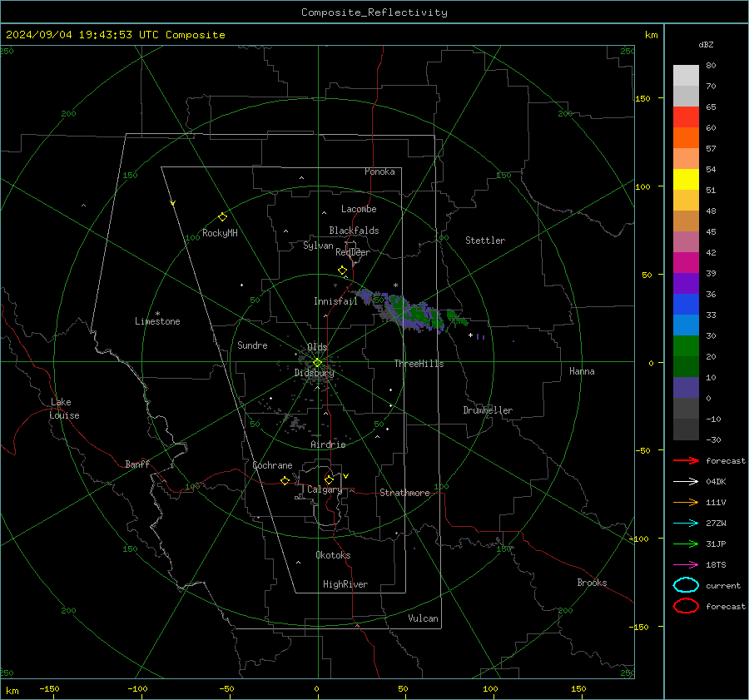
Task: Click the HighRiver label
Action: pyautogui.click(x=345, y=584)
